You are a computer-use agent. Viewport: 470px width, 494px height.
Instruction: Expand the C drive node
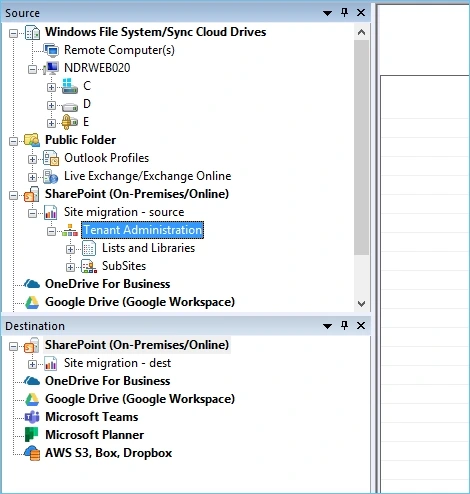coord(51,87)
